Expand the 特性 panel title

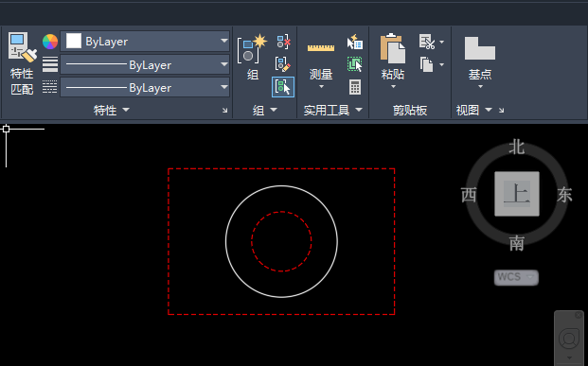(112, 110)
